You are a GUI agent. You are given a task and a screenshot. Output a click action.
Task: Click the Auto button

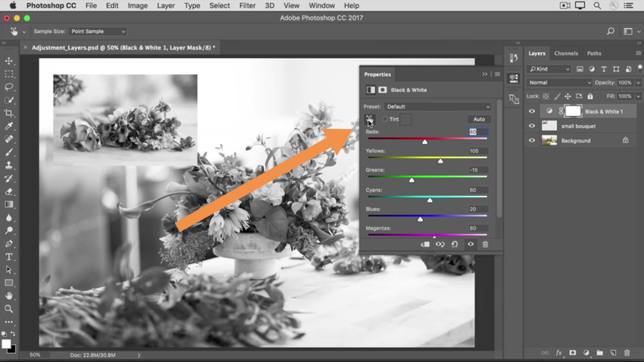click(478, 119)
